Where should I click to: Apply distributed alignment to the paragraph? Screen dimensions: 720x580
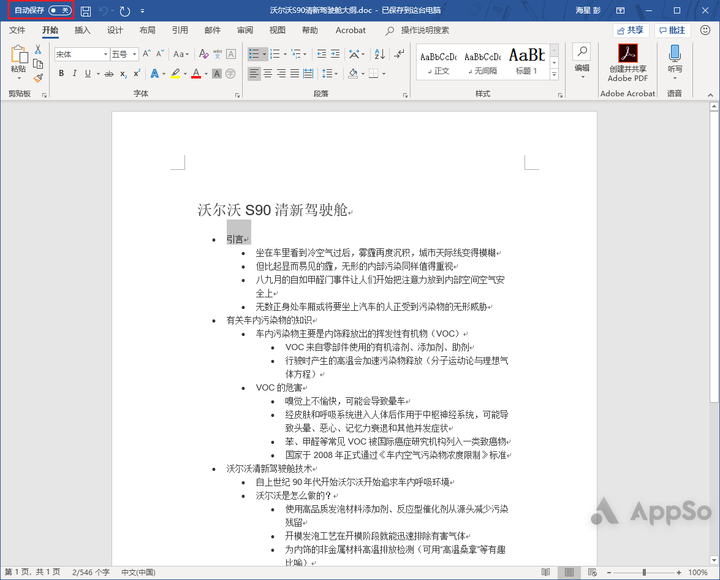[x=308, y=73]
